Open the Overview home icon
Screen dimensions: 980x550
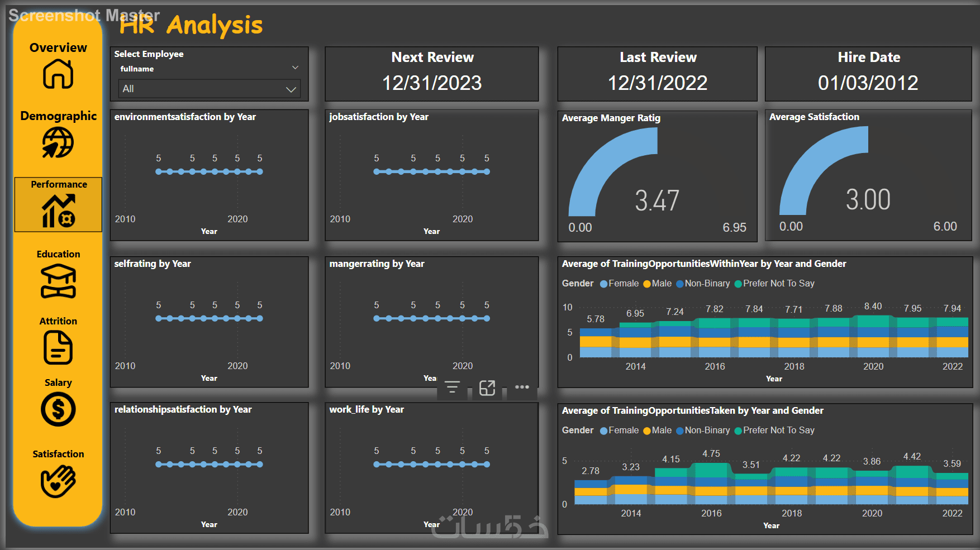coord(58,74)
